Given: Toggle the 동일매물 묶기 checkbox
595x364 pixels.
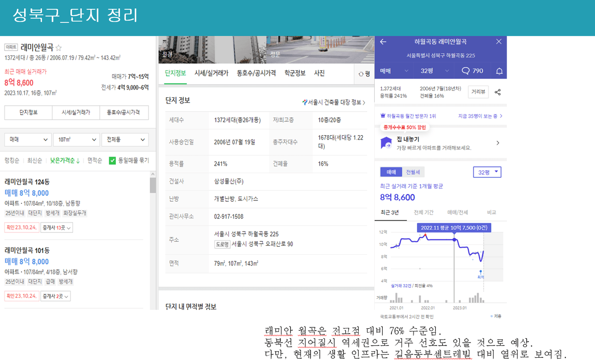Looking at the screenshot, I should point(112,161).
